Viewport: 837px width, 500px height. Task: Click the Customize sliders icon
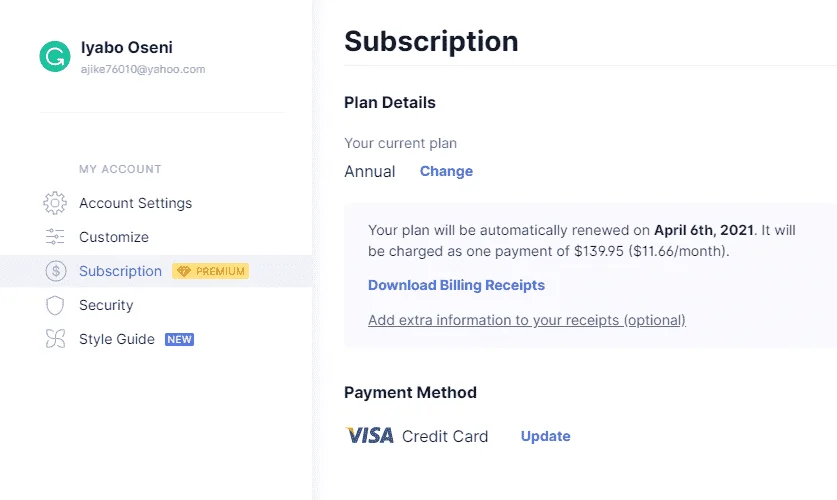55,237
